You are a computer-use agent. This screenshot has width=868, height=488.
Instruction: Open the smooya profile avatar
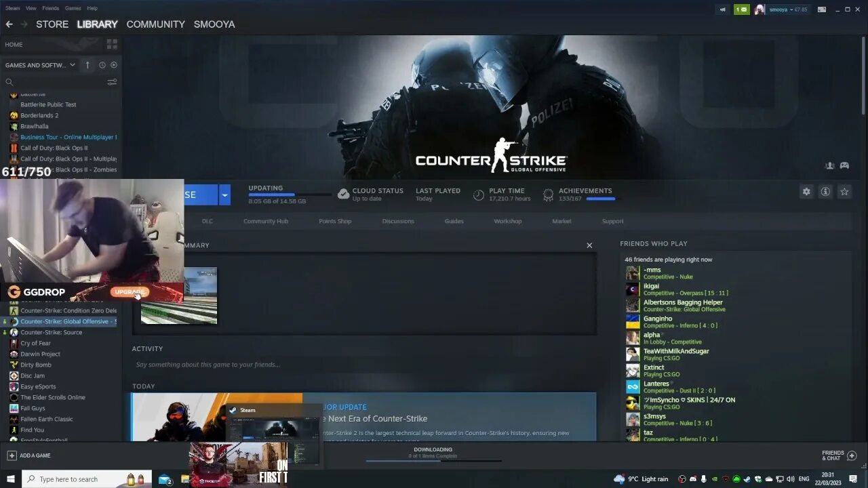click(x=759, y=9)
